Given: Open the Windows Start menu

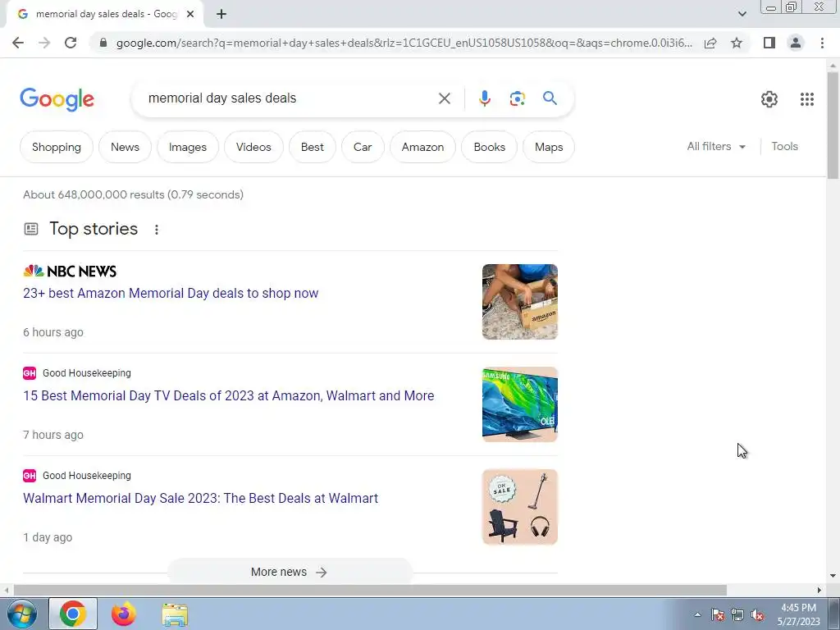Looking at the screenshot, I should pos(21,614).
